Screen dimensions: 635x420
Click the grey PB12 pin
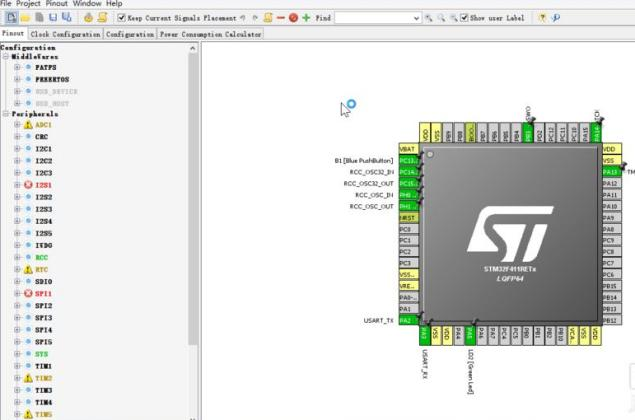click(612, 320)
